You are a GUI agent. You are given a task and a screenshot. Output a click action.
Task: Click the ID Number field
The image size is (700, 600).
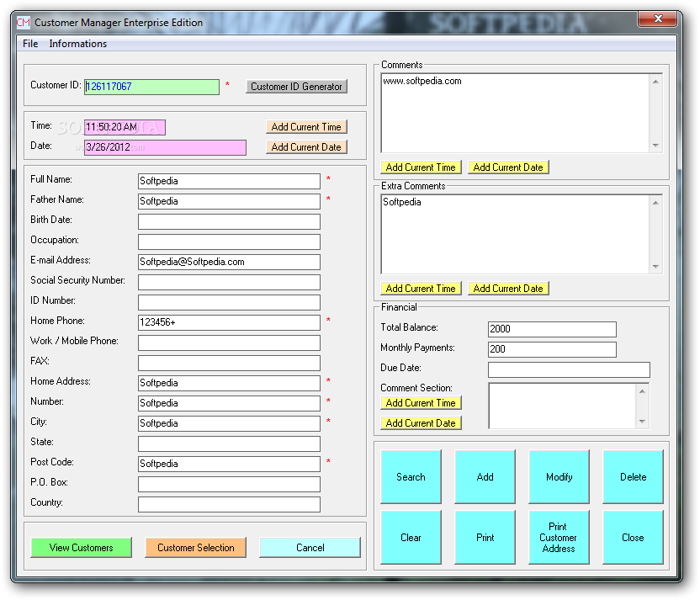tap(229, 302)
